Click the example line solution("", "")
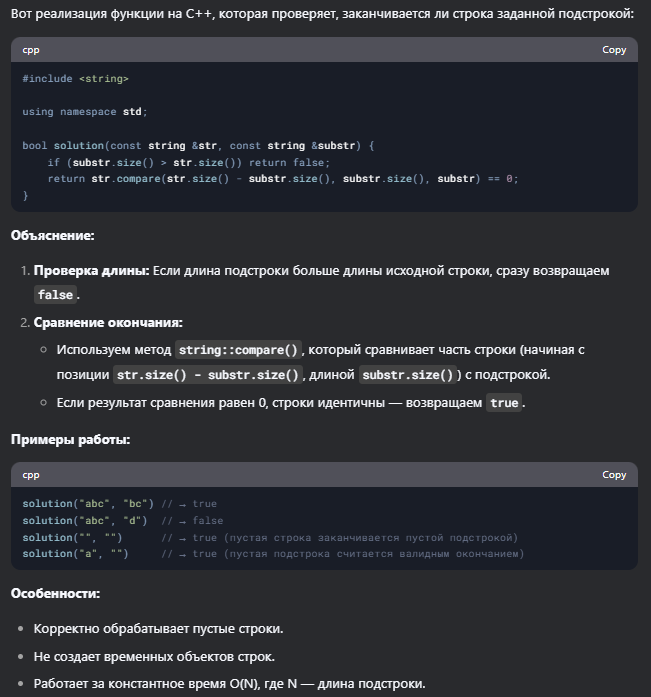The width and height of the screenshot is (651, 697). pos(270,537)
